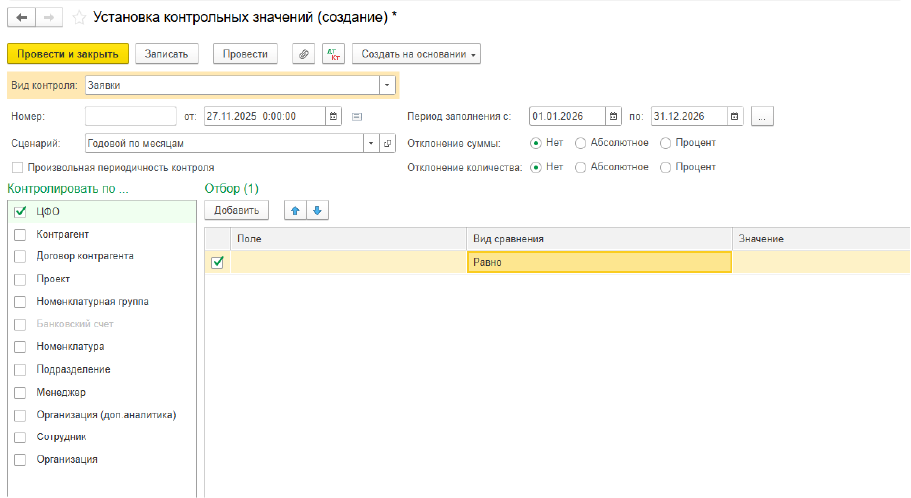
Task: Check the Подразделение checkbox
Action: [20, 370]
